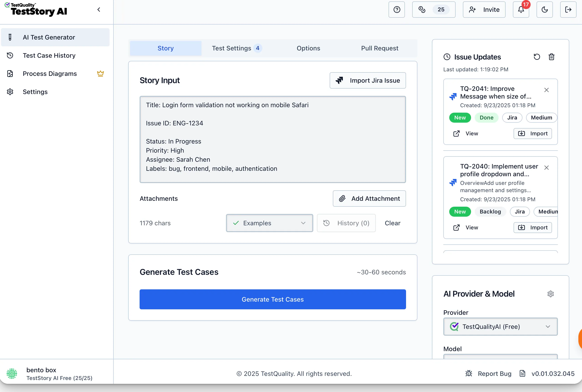This screenshot has width=582, height=392.
Task: Expand the Examples dropdown
Action: pos(269,223)
